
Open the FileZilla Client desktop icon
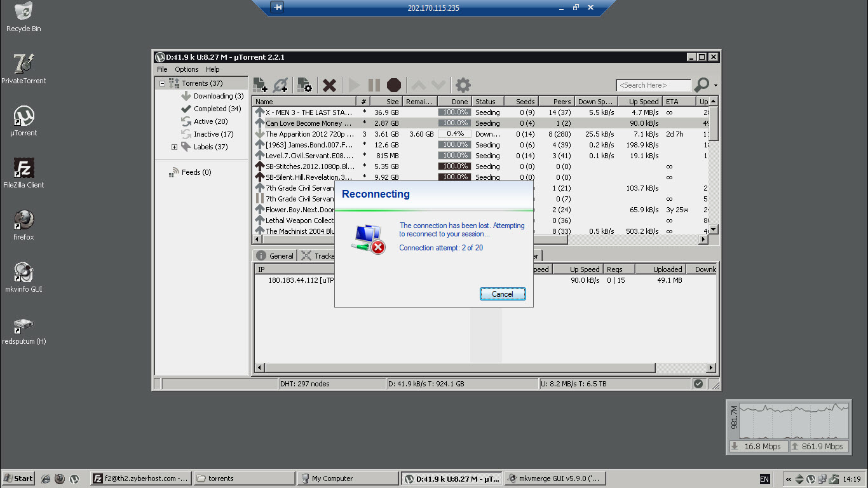pos(24,173)
